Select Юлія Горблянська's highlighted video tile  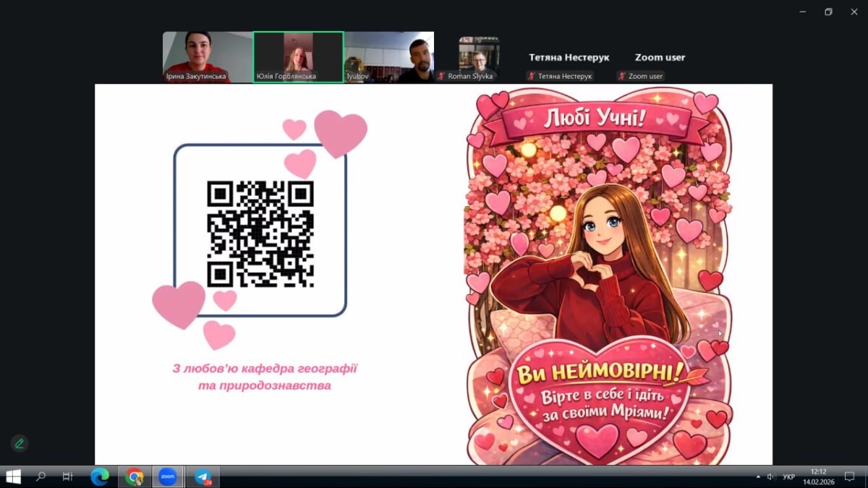pyautogui.click(x=297, y=56)
